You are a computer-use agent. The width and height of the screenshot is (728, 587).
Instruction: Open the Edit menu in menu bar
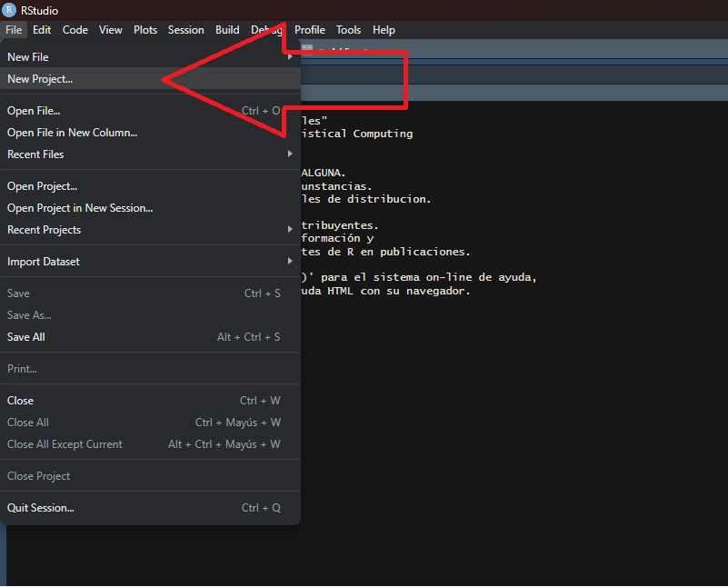click(x=42, y=30)
